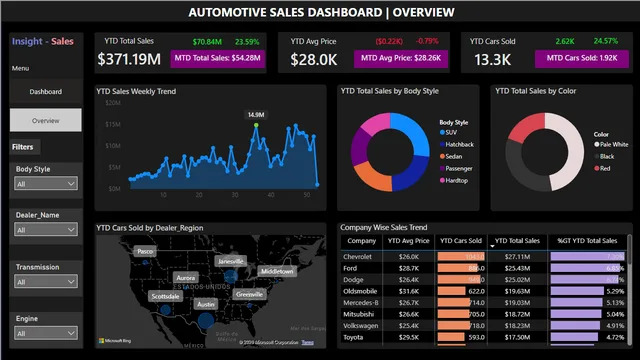Click the Janesville map label
This screenshot has width=640, height=360.
(231, 261)
